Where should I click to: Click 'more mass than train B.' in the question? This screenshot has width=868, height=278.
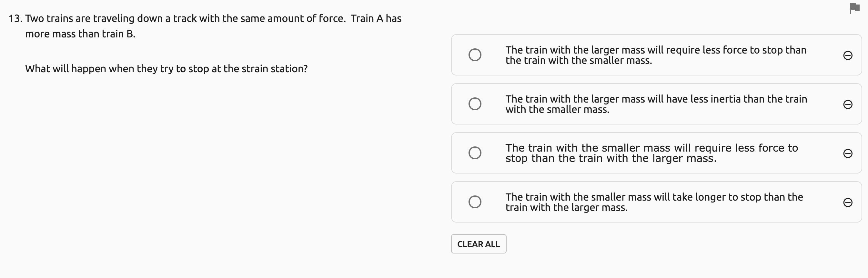tap(80, 34)
